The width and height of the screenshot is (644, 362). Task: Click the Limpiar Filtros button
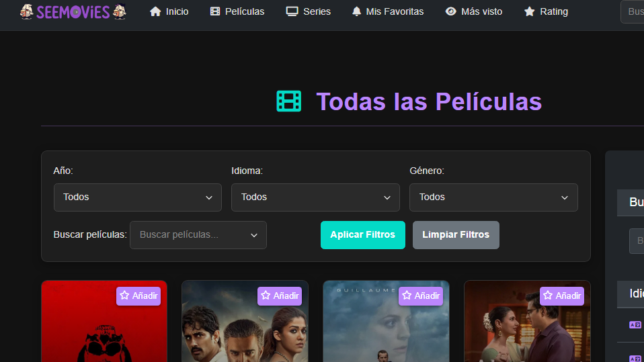456,235
